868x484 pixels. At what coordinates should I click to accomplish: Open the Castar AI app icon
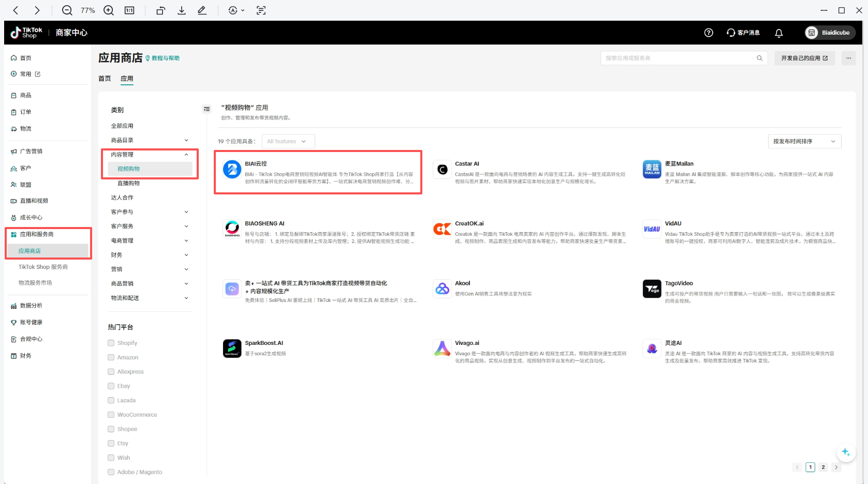pos(442,169)
